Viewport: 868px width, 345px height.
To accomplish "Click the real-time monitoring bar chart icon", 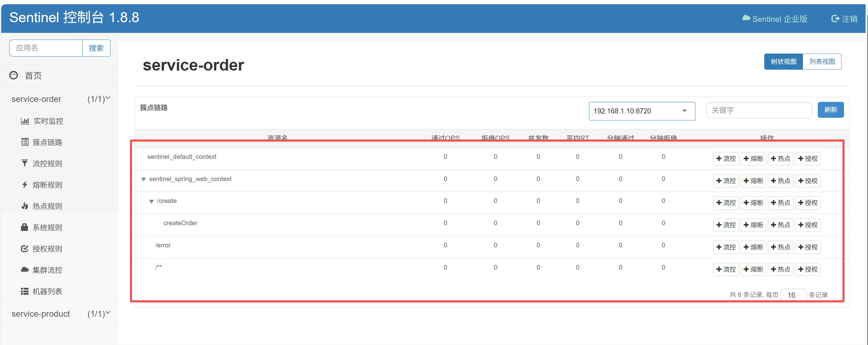I will coord(25,121).
